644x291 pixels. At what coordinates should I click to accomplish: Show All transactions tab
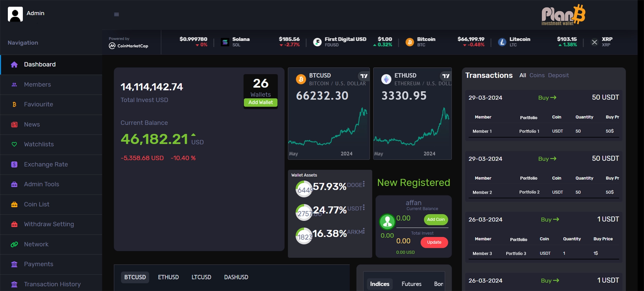tap(523, 75)
